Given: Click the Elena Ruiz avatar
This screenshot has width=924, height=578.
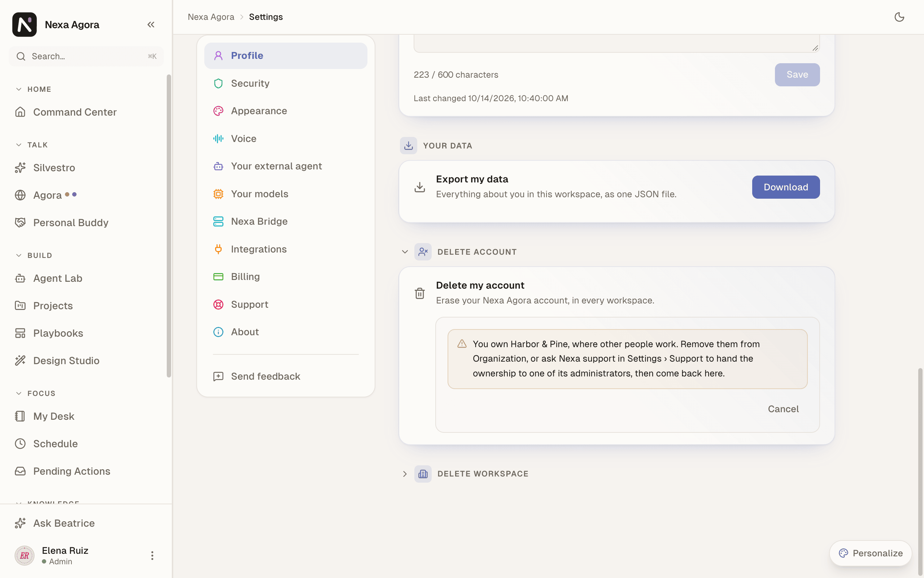Looking at the screenshot, I should pyautogui.click(x=25, y=556).
